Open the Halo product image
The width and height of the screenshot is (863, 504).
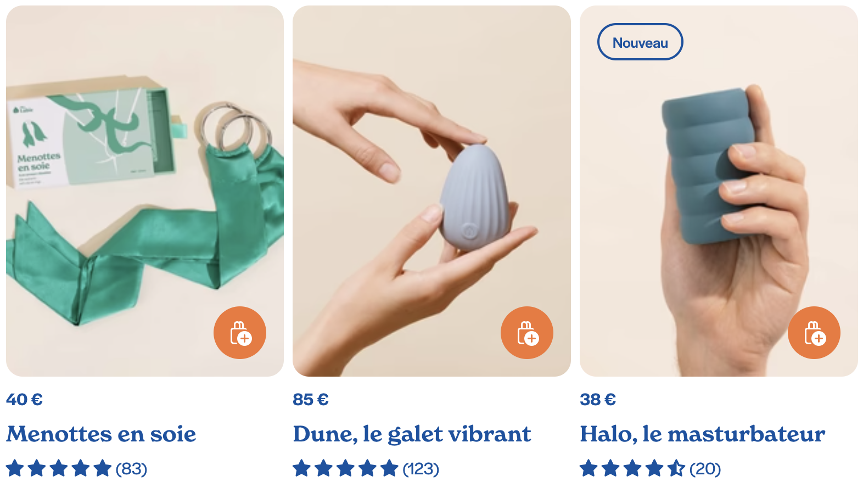point(719,191)
